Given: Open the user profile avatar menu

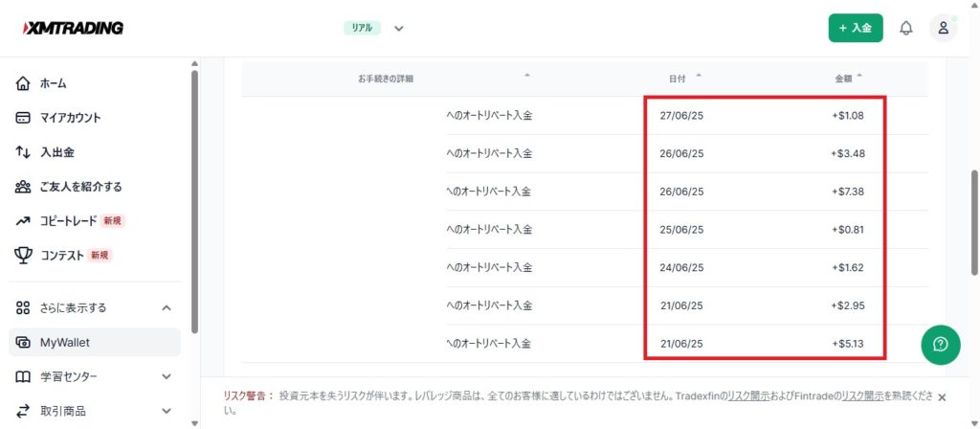Looking at the screenshot, I should click(x=943, y=28).
